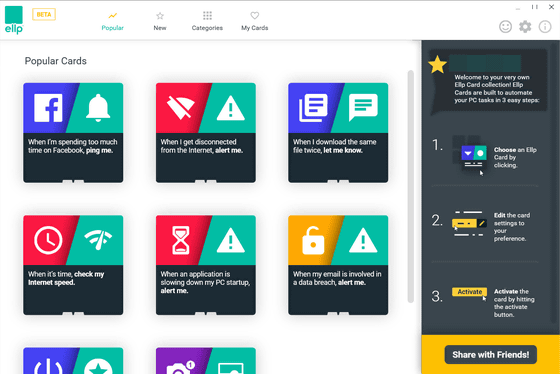Open card 'email is involved in a data breach'
The image size is (560, 374).
click(338, 265)
